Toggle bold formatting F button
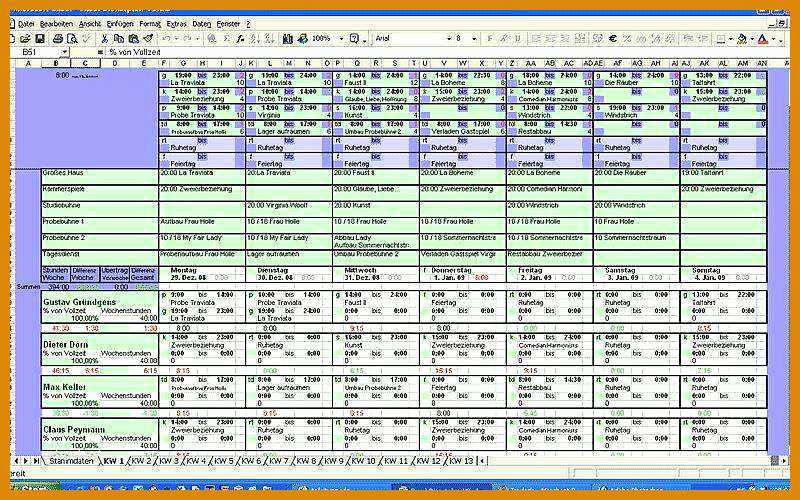The image size is (800, 500). [490, 39]
